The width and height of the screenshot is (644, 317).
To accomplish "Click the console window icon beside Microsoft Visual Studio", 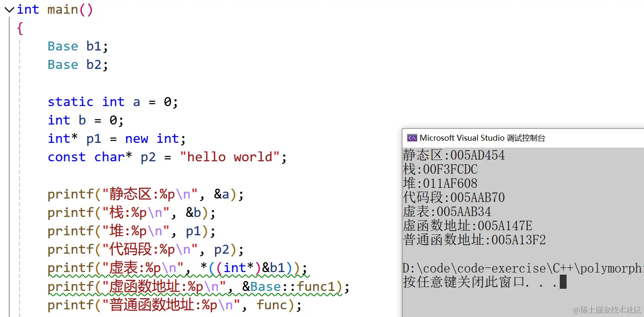I will click(x=412, y=138).
